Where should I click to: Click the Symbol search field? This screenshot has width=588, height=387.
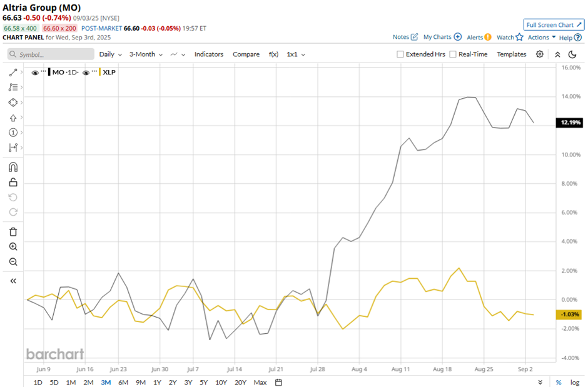click(x=51, y=54)
